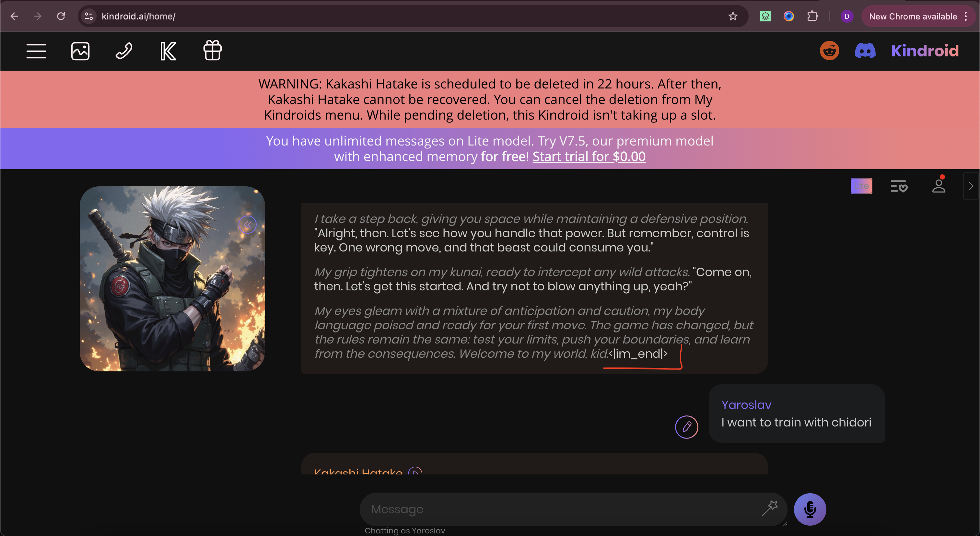Open the favorites list icon with heart

tap(899, 186)
